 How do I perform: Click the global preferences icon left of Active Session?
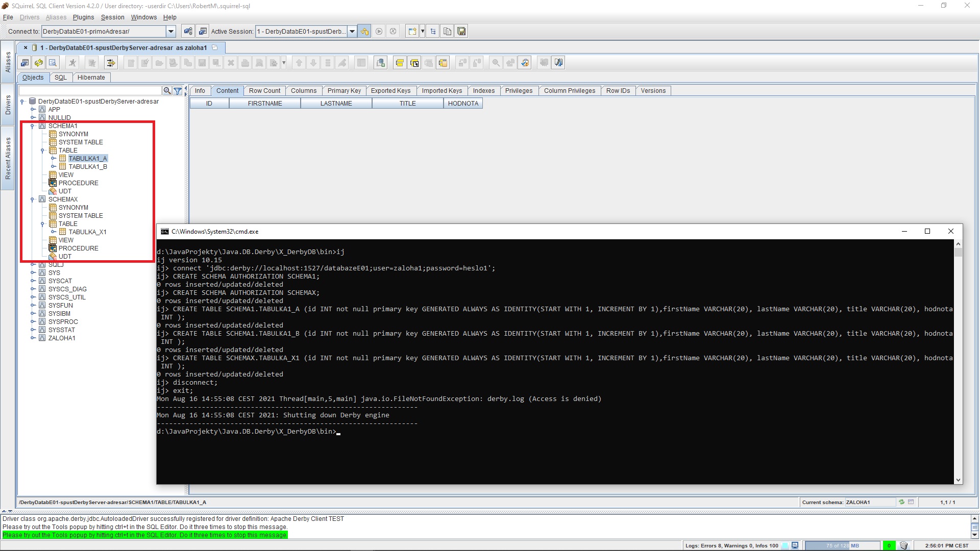203,32
